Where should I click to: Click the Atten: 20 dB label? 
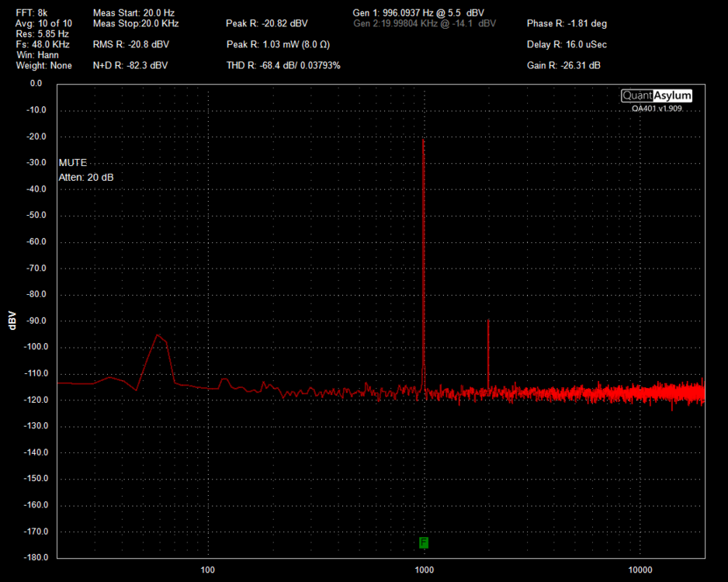pyautogui.click(x=86, y=177)
